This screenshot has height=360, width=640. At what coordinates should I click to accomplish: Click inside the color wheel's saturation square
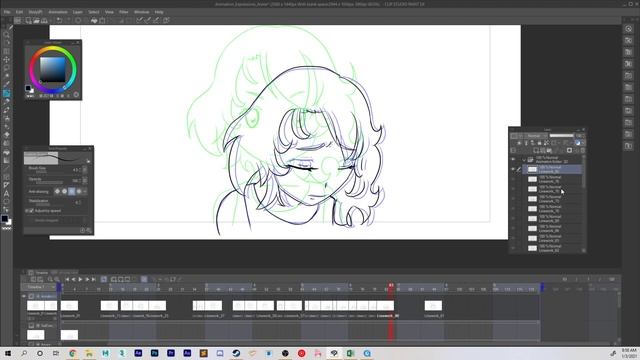point(52,69)
